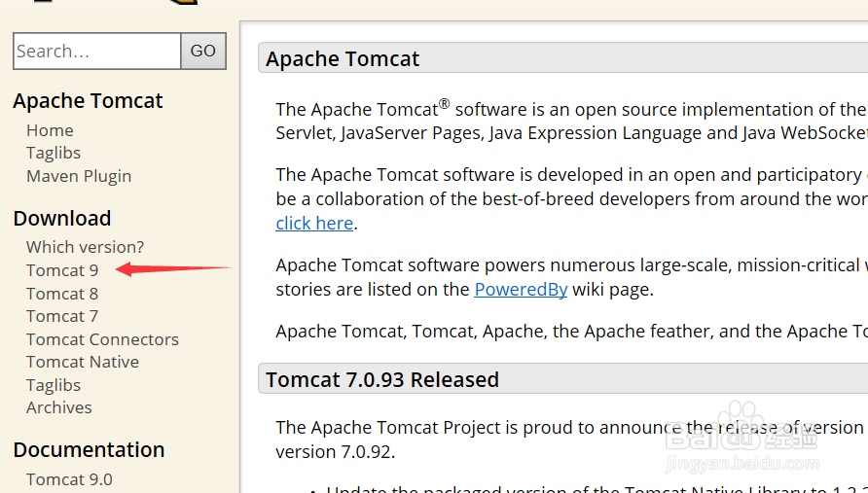
Task: Open Tomcat 9.0 documentation link
Action: click(69, 479)
